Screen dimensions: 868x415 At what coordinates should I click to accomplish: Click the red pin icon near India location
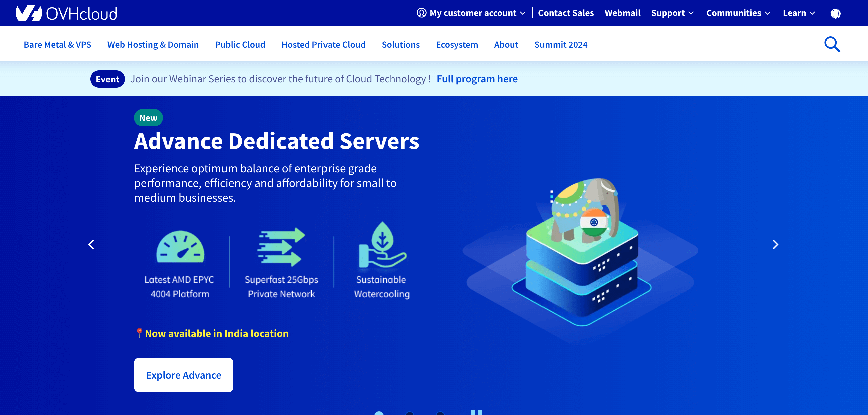point(139,333)
